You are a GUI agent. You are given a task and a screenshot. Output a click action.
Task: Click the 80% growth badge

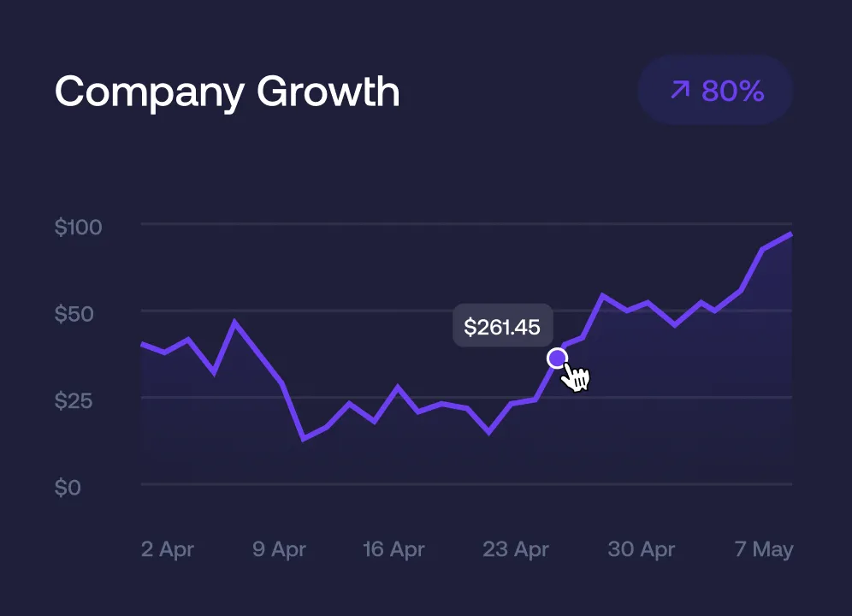point(716,91)
